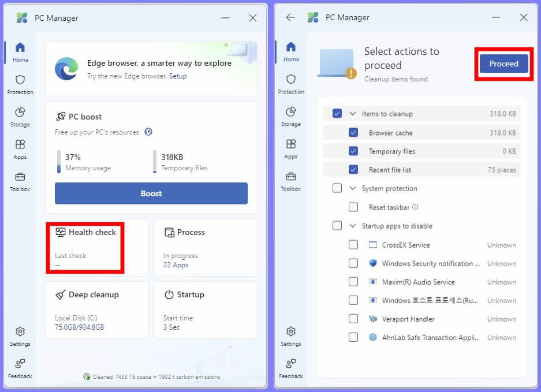Click the 75 places value
Screen dimensions: 541x392
point(502,170)
